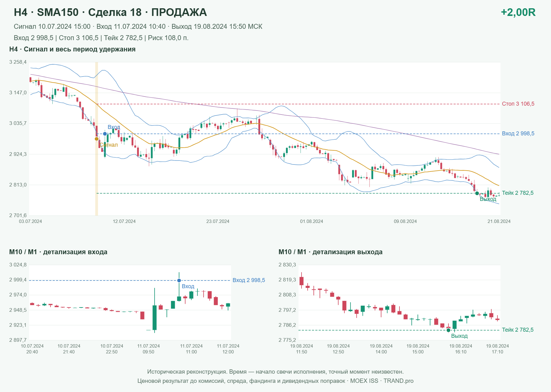Click the footer line 'Историческая реконструкция'

(275, 372)
